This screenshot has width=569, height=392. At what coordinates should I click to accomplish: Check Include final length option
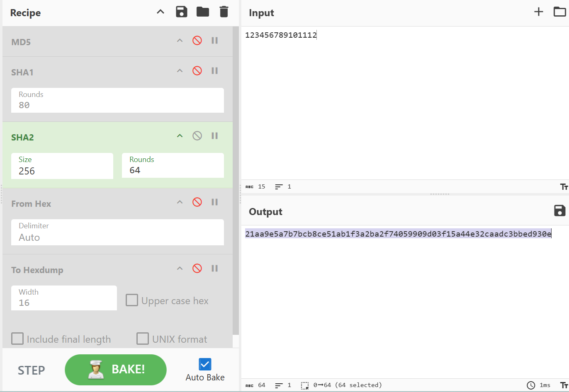point(17,339)
